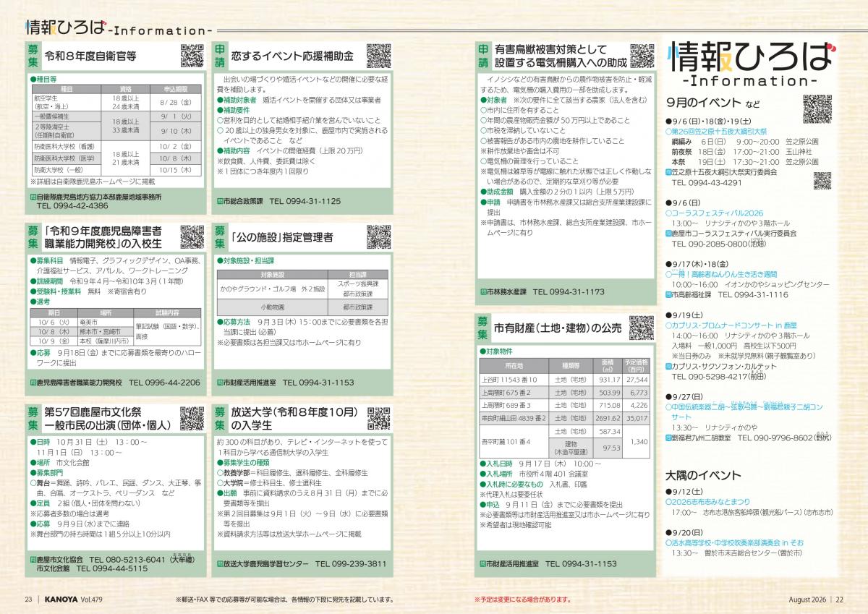Screen dimensions: 868x614
Task: Click phone number TEL 0994-31-1173
Action: [x=569, y=291]
